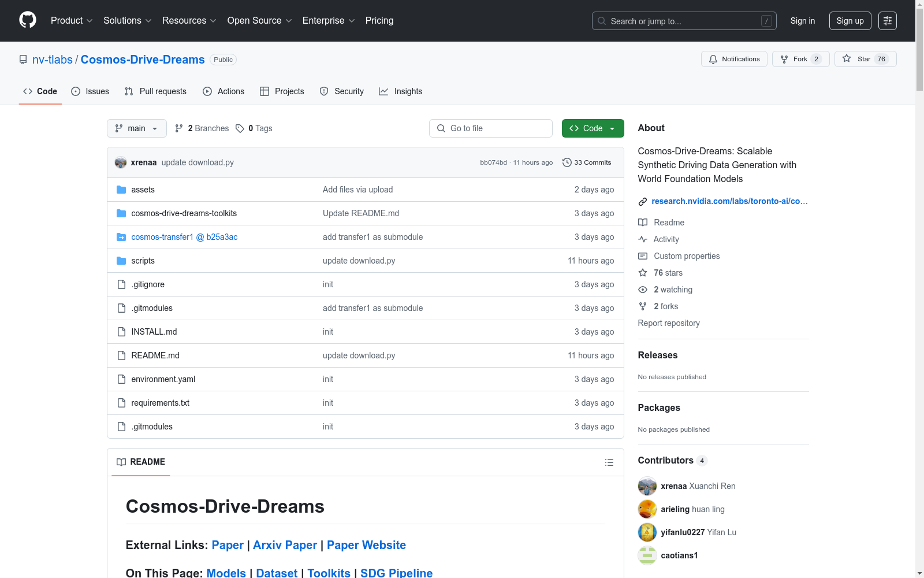Click Sign in link
This screenshot has width=924, height=578.
(803, 21)
